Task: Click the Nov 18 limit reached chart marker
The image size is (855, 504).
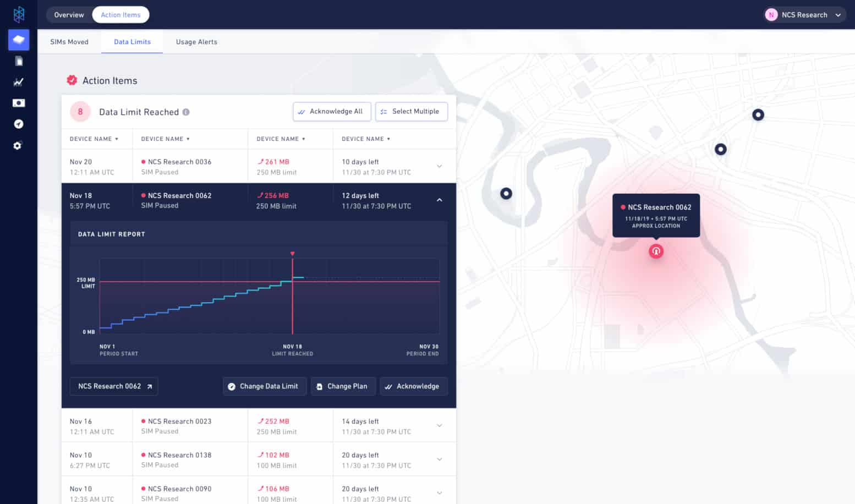Action: pos(293,254)
